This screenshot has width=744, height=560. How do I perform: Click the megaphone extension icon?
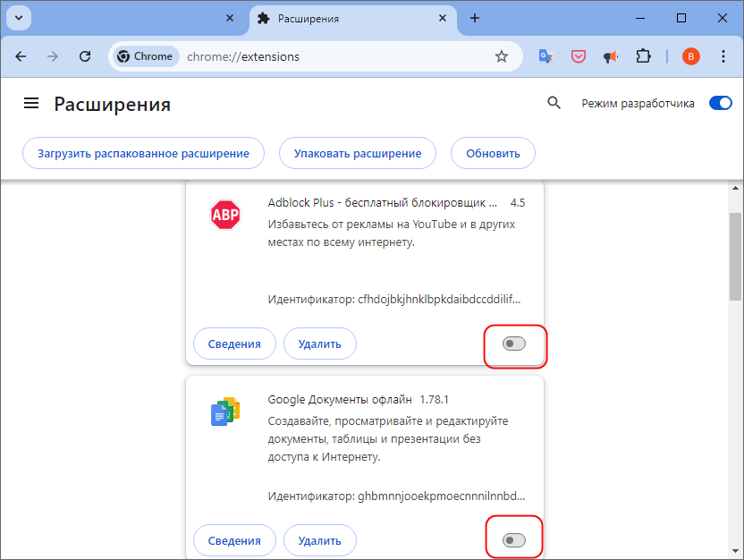pyautogui.click(x=610, y=57)
